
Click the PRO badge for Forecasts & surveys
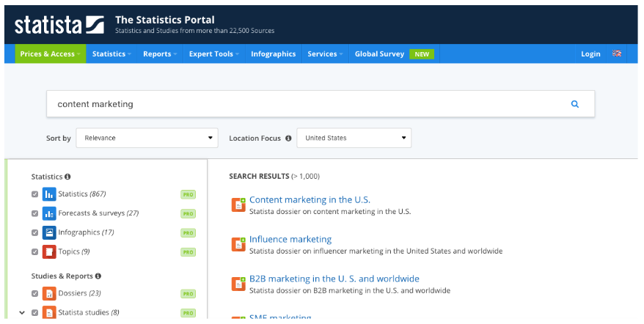[x=188, y=214]
